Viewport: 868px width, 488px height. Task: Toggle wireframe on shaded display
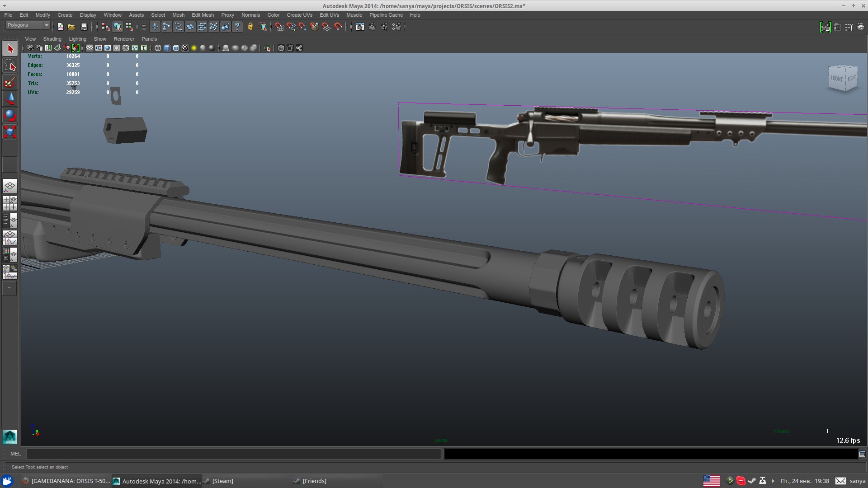coord(176,48)
